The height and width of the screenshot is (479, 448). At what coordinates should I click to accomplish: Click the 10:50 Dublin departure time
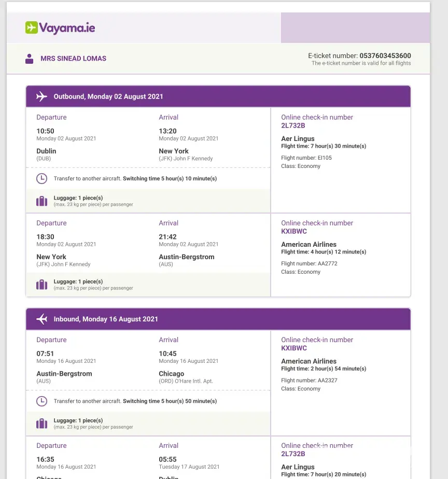45,131
